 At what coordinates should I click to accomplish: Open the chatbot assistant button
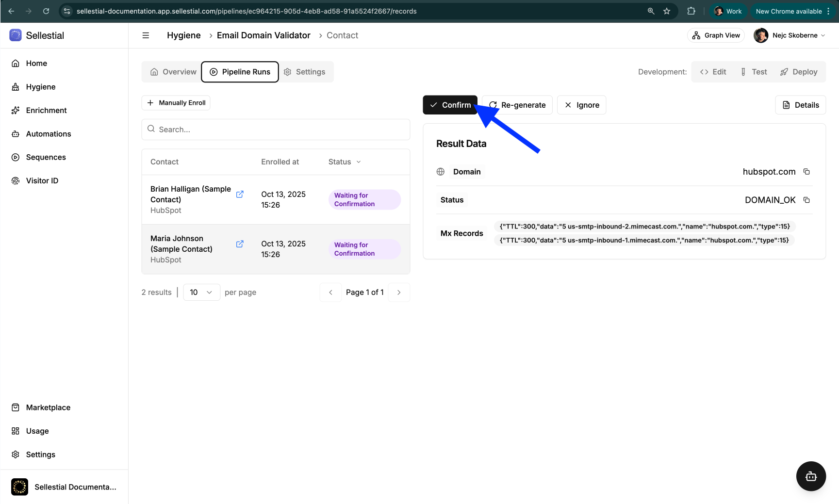811,476
